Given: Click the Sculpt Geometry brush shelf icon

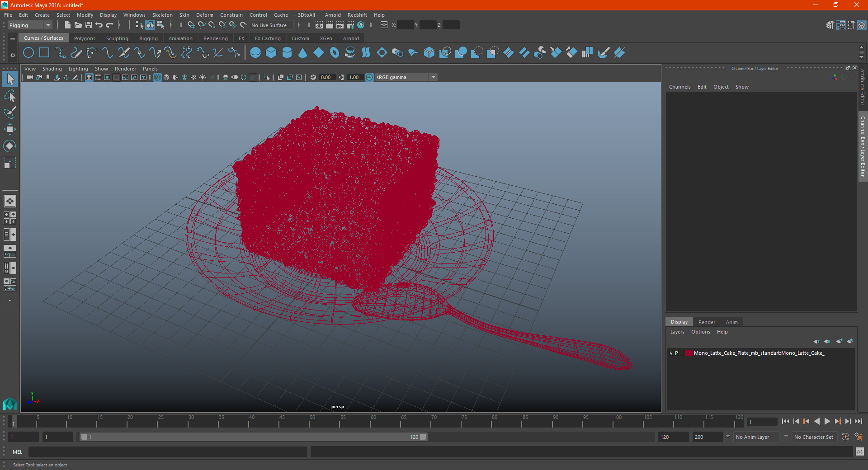Looking at the screenshot, I should [x=604, y=53].
